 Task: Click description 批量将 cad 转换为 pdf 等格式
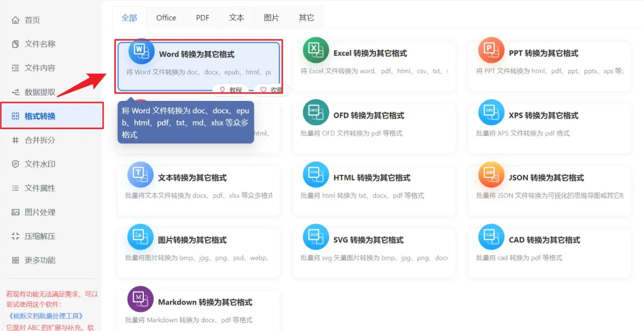pyautogui.click(x=519, y=258)
